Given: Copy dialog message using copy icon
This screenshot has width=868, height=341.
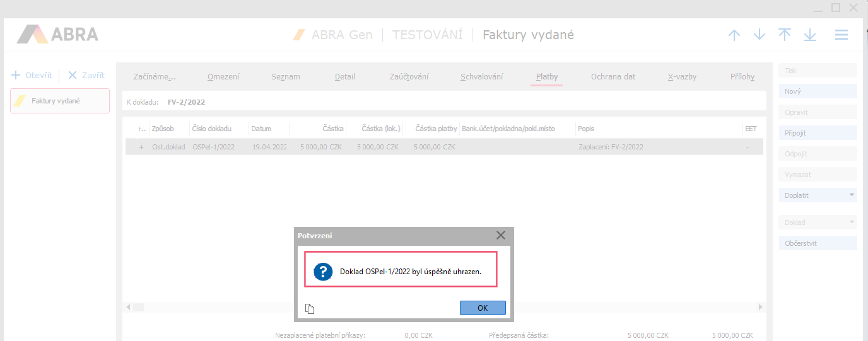Looking at the screenshot, I should click(310, 308).
